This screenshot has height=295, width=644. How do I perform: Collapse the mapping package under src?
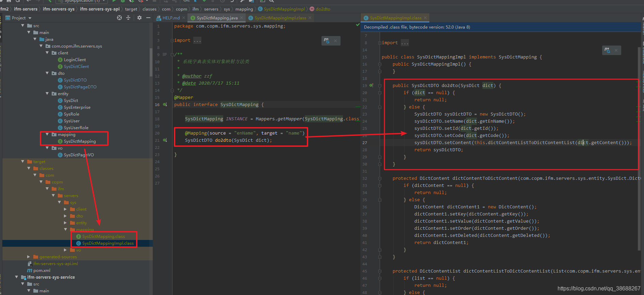47,134
